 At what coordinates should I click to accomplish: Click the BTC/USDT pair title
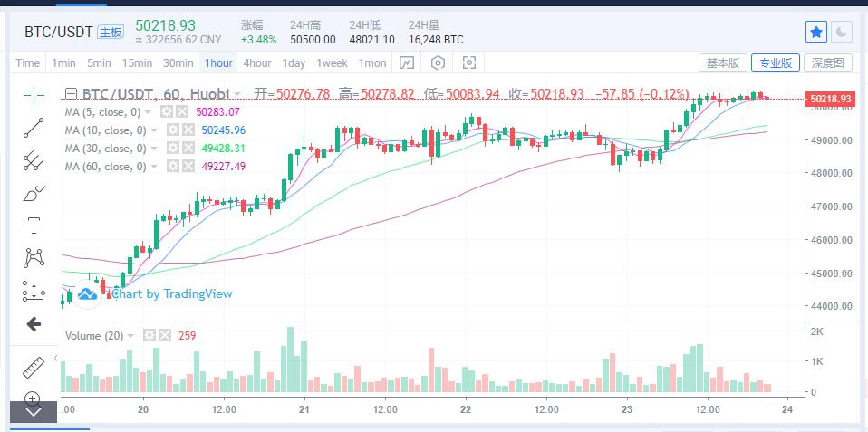(x=58, y=32)
